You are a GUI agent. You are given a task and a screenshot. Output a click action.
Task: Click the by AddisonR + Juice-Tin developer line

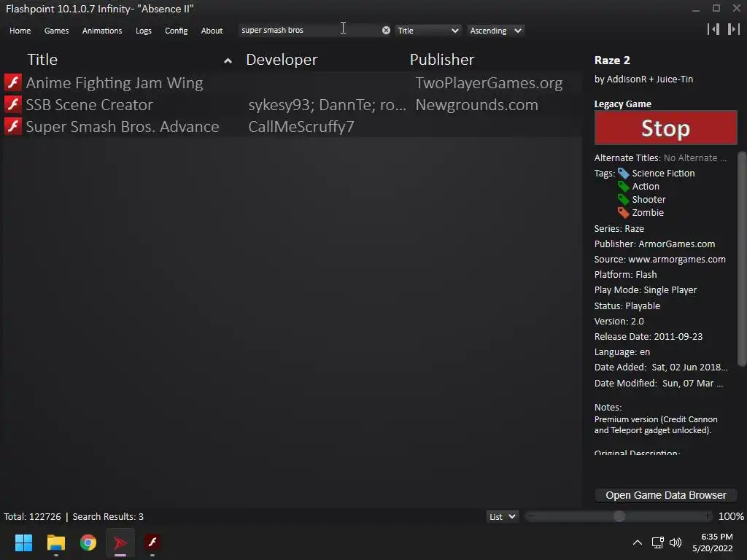pyautogui.click(x=643, y=79)
